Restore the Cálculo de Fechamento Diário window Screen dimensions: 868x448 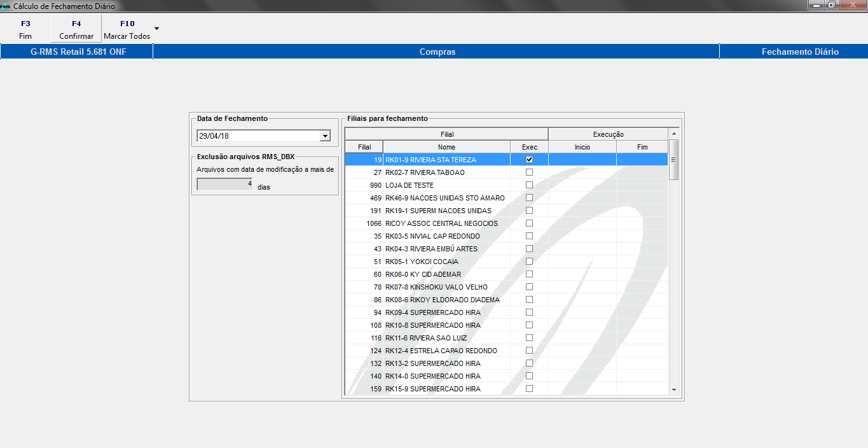[x=832, y=5]
